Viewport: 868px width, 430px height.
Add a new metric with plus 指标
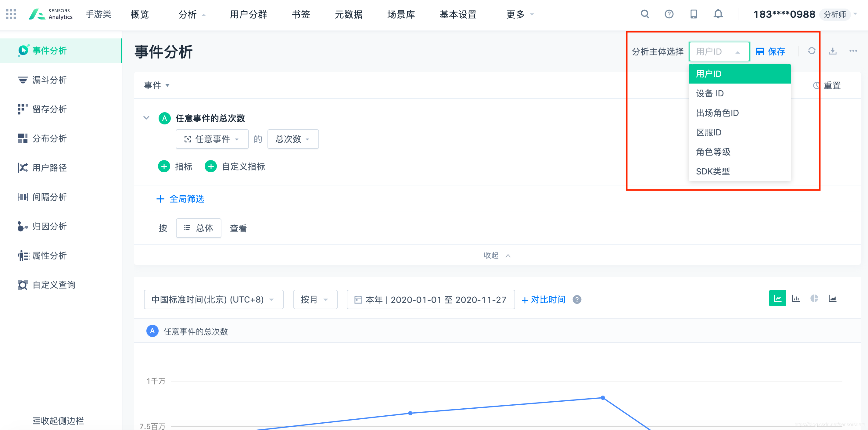point(175,167)
